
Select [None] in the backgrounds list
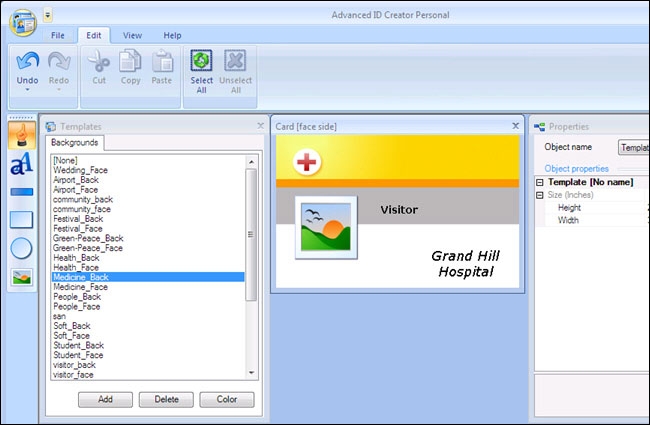[x=148, y=160]
